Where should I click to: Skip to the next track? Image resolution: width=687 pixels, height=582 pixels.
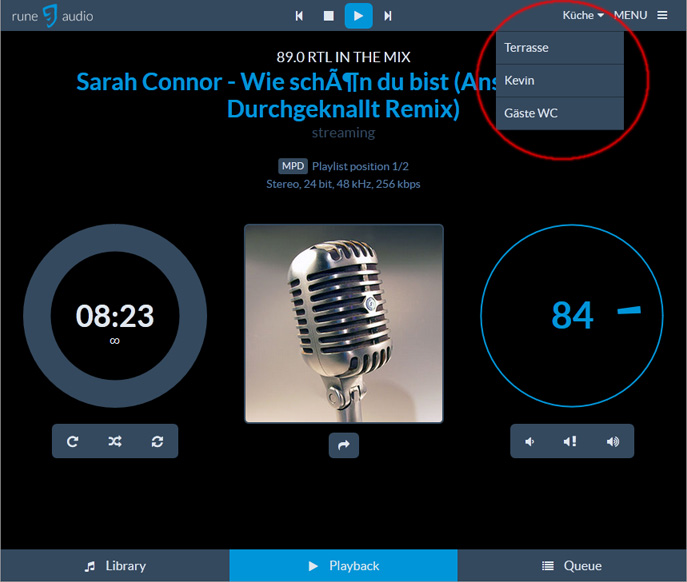388,16
